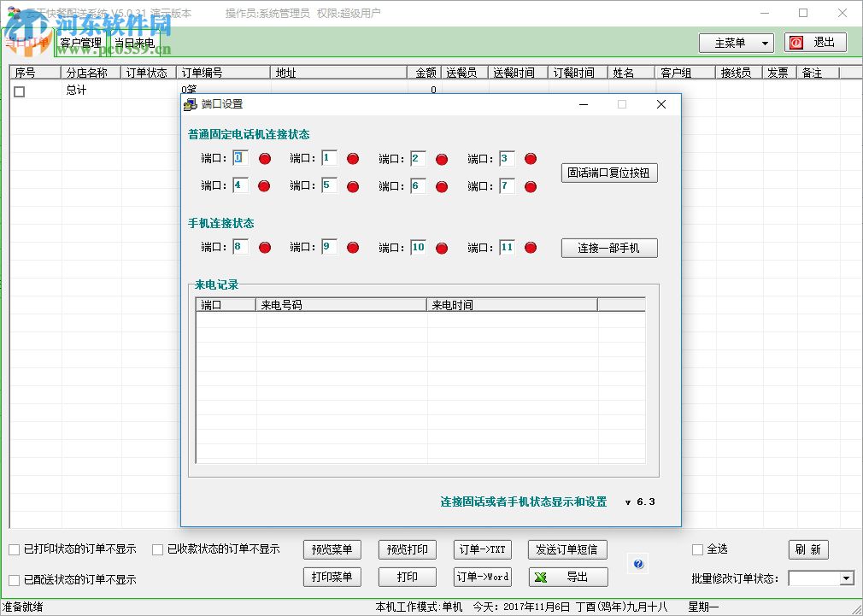
Task: Click the 预览菜单 button
Action: [x=332, y=549]
